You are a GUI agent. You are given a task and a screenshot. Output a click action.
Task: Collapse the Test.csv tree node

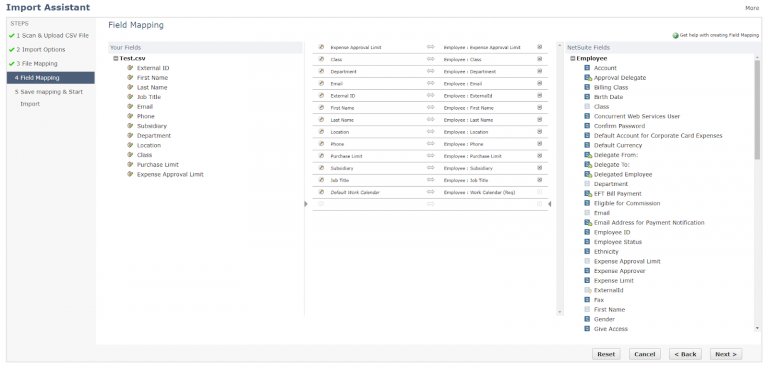click(116, 58)
